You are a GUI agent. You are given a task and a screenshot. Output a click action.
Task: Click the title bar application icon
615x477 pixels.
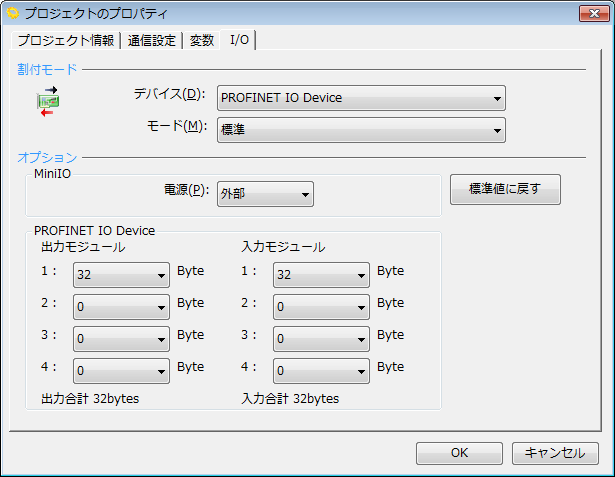[x=13, y=13]
